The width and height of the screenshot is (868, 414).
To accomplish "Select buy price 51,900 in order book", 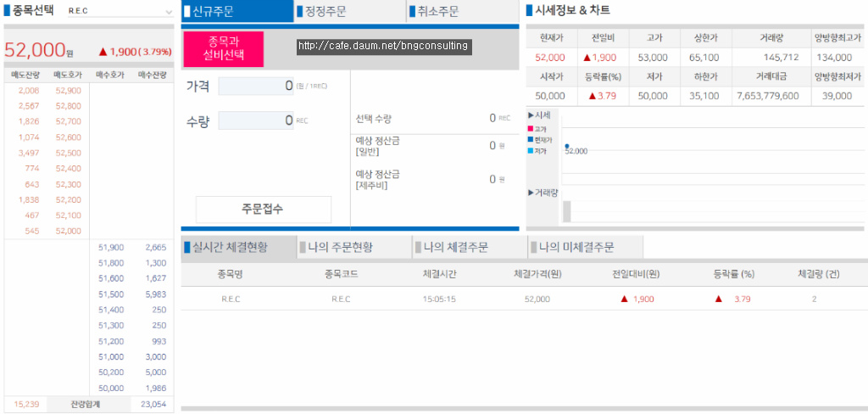I will tap(111, 247).
